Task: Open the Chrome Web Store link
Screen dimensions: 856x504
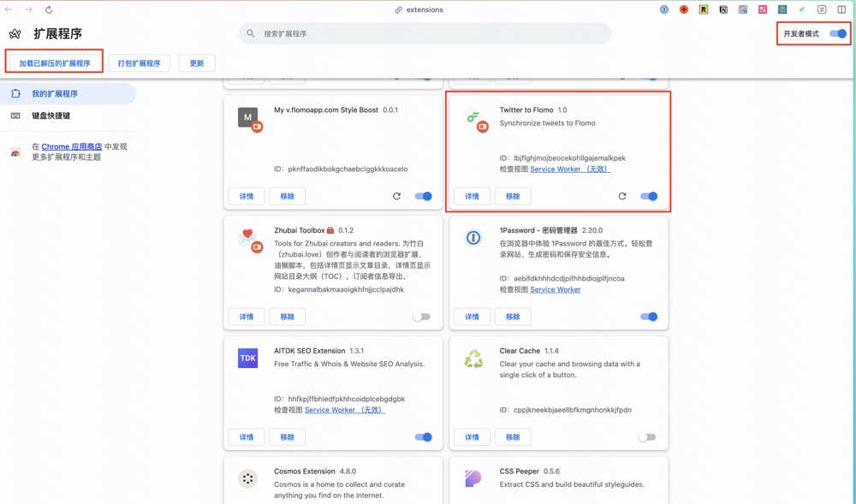Action: tap(72, 146)
